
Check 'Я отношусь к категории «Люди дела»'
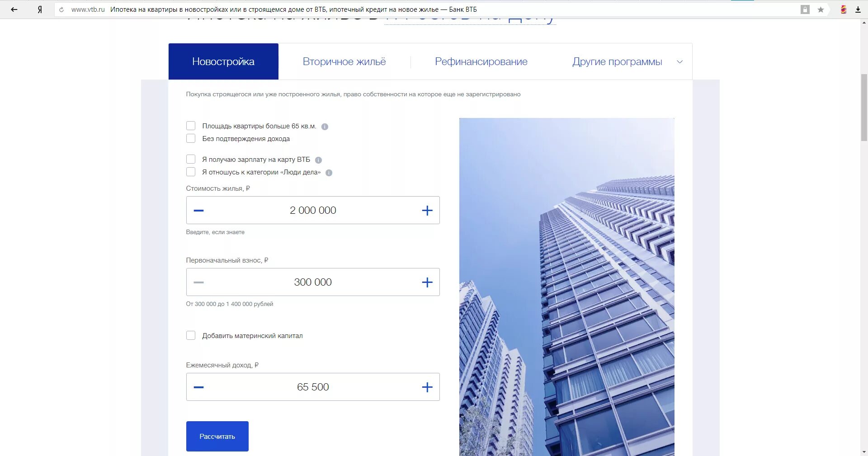(191, 172)
